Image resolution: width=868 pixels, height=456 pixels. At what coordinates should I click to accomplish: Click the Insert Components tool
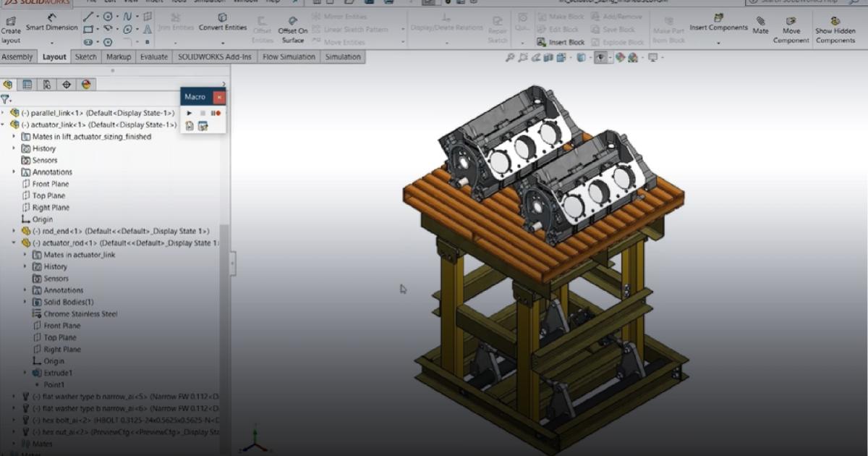click(x=718, y=22)
